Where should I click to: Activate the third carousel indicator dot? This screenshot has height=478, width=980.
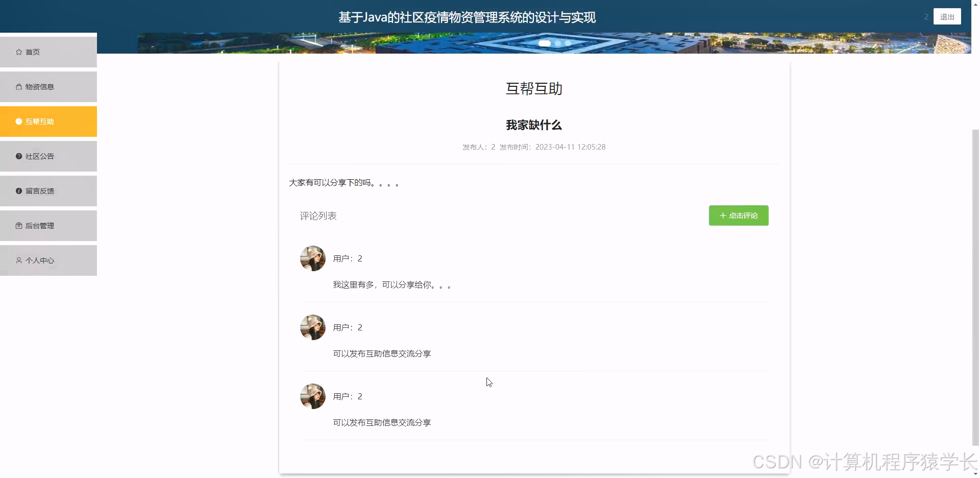[x=568, y=43]
